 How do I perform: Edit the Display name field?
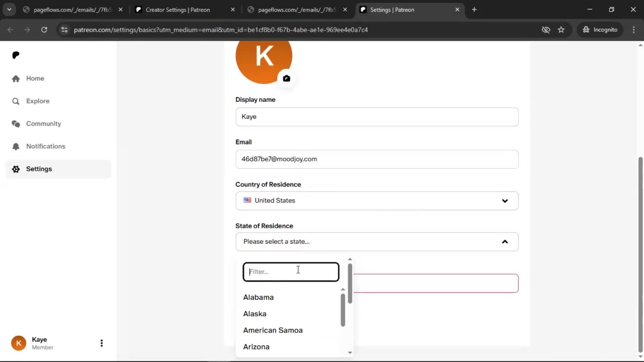(377, 117)
